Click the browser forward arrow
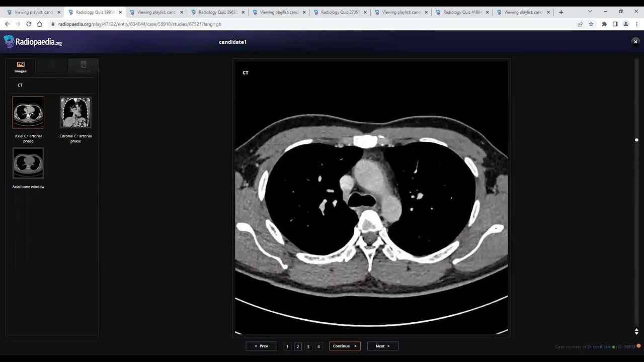This screenshot has width=644, height=362. tap(18, 24)
